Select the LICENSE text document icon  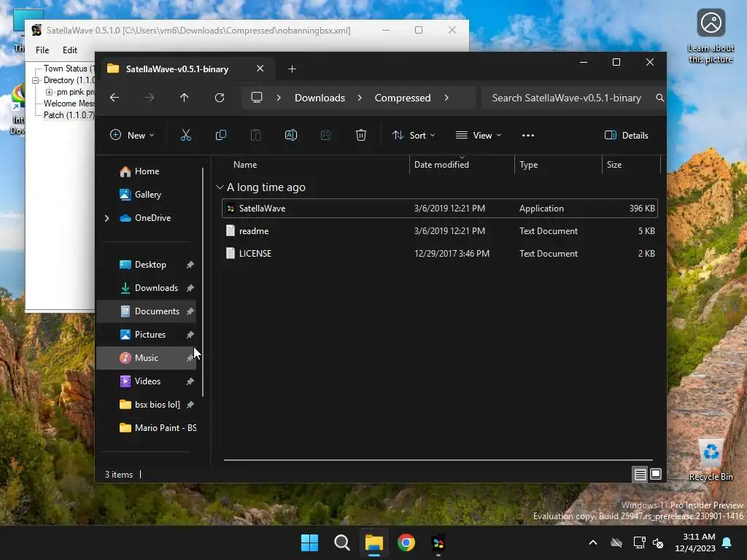tap(231, 253)
